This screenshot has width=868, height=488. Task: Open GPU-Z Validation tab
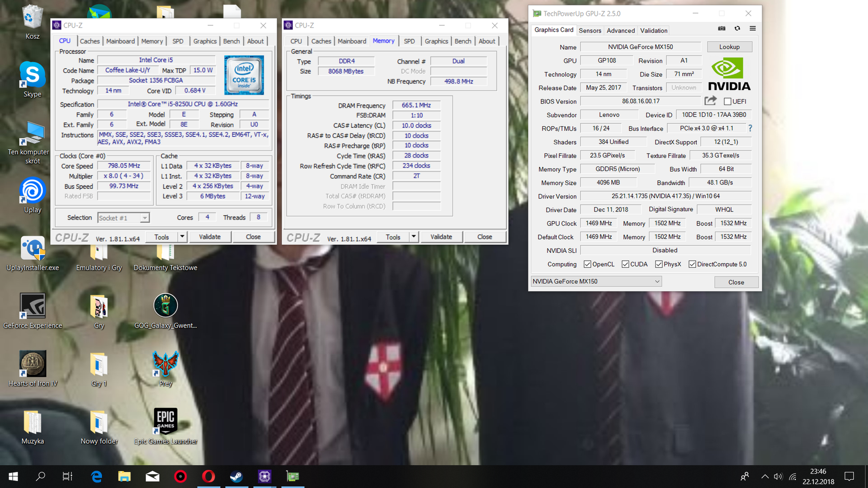654,30
